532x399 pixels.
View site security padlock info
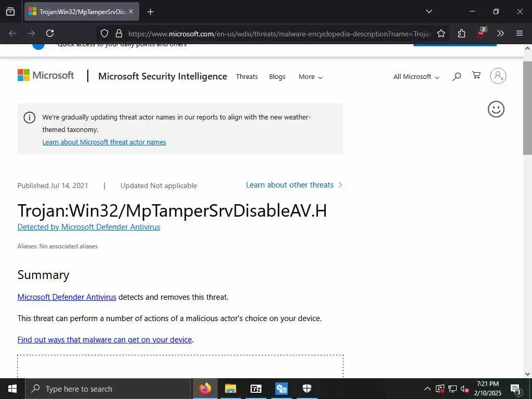click(x=119, y=33)
